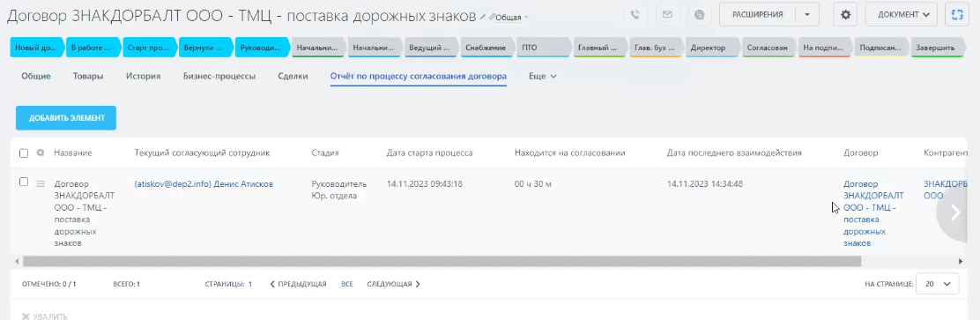The height and width of the screenshot is (320, 980).
Task: Click the horizontal scrollbar right arrow
Action: (961, 261)
